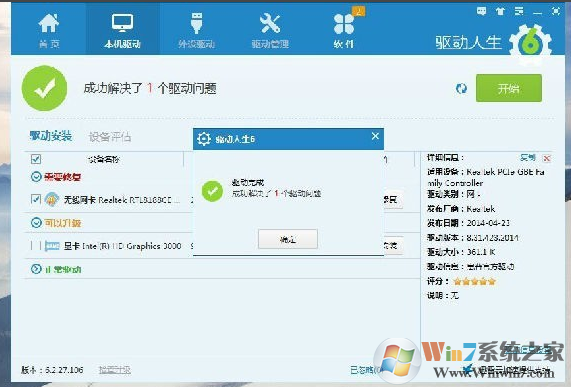This screenshot has height=387, width=571.
Task: Select the 无线网卡 Realtek RTL8188CE row text
Action: 122,200
